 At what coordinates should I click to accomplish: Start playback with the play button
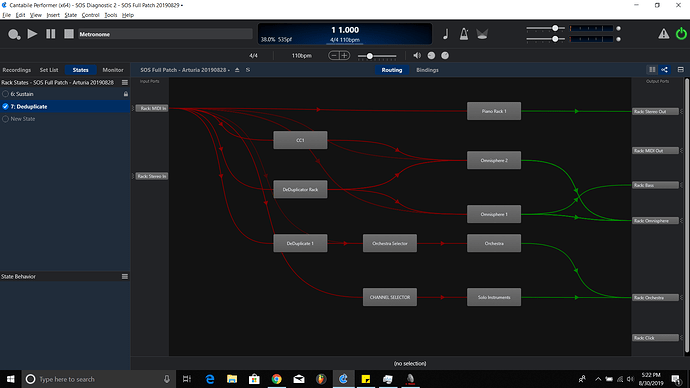tap(32, 34)
